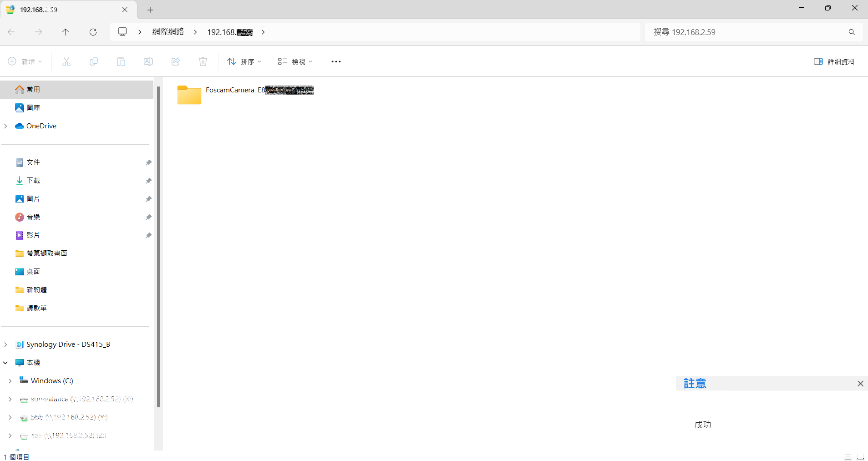
Task: Expand the Synology Drive tree node
Action: (5, 344)
